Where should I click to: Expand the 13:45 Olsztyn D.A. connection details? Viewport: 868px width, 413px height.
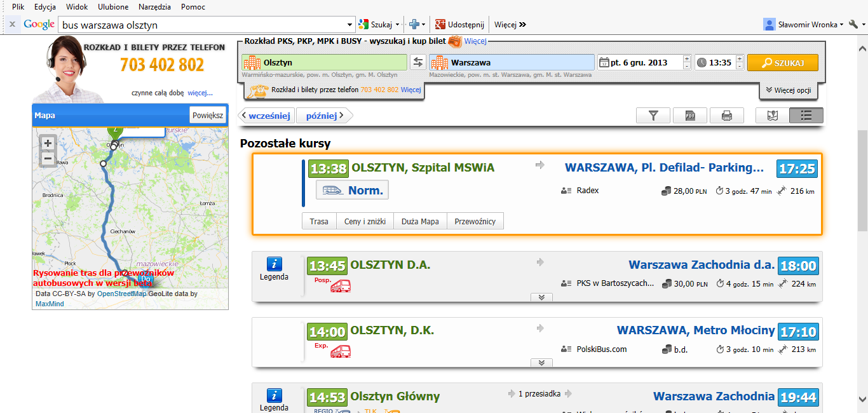(x=541, y=297)
